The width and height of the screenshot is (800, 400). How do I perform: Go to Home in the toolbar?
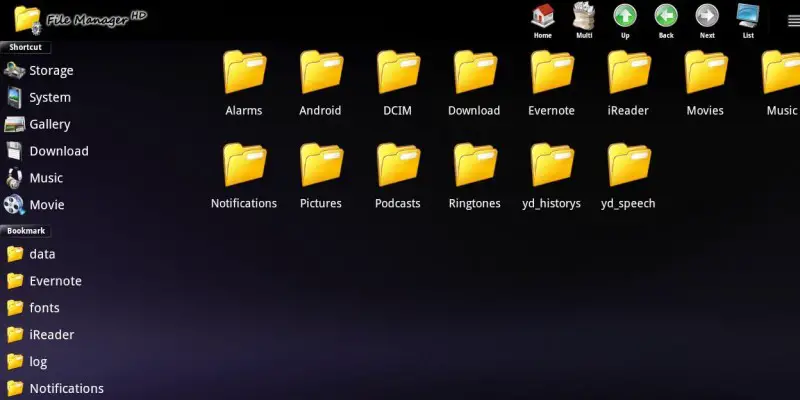543,21
